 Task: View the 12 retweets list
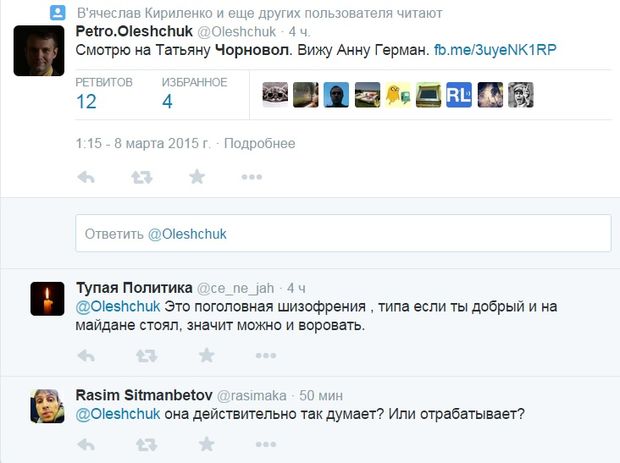click(86, 100)
